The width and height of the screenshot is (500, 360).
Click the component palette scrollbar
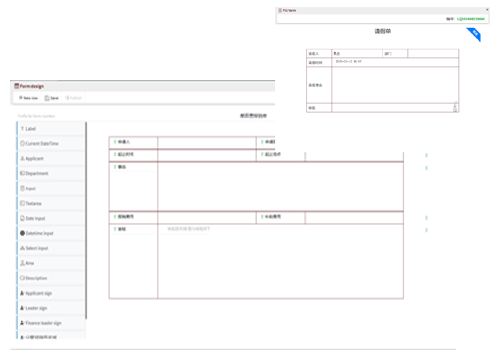[86, 220]
